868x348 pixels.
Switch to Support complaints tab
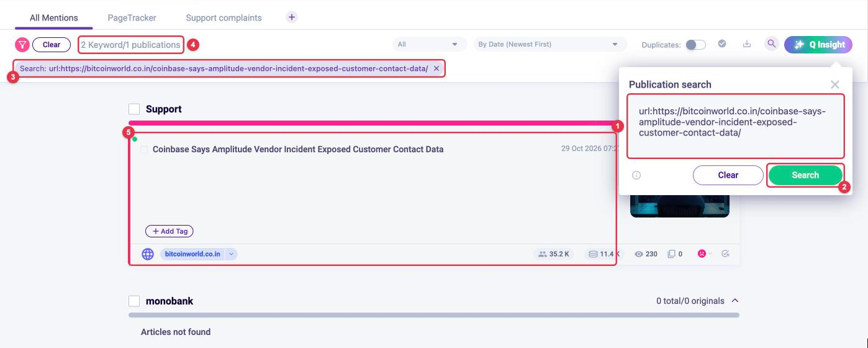tap(224, 17)
